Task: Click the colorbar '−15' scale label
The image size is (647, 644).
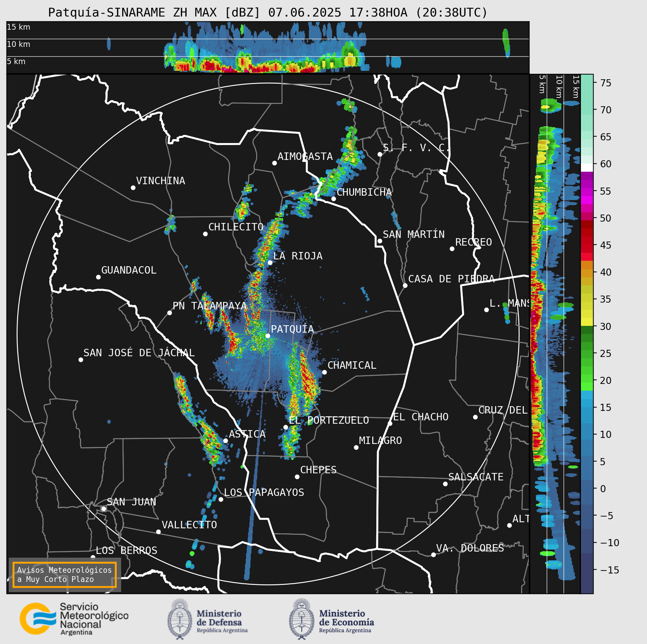Action: click(610, 570)
